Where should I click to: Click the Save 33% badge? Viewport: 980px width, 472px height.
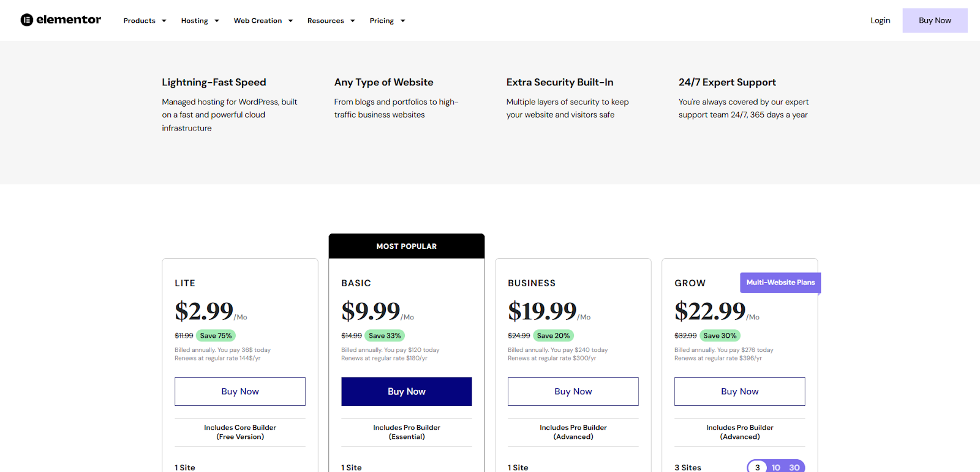(x=385, y=336)
